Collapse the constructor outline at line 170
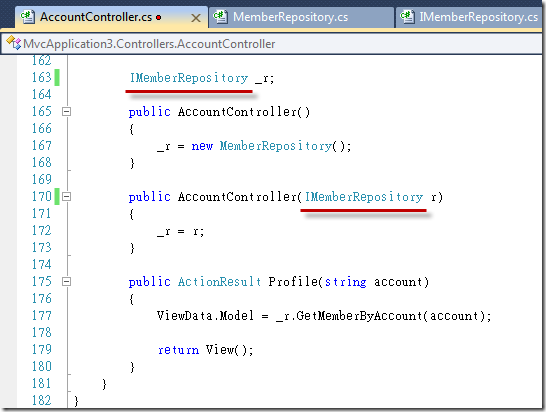The image size is (546, 412). 66,197
